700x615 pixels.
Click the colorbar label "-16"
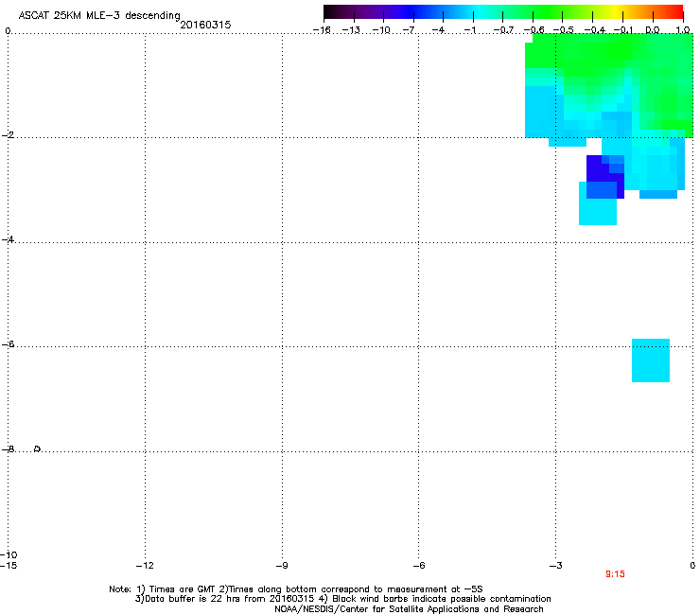coord(322,30)
